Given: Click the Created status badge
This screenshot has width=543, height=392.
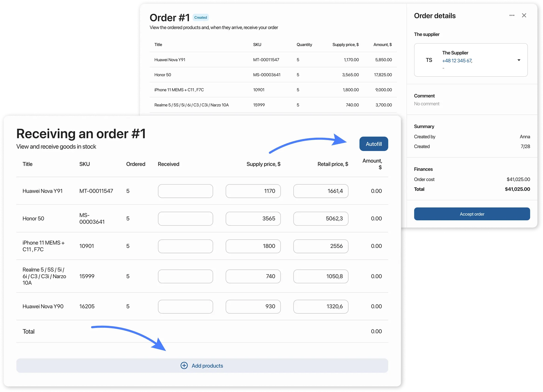Looking at the screenshot, I should [x=200, y=17].
